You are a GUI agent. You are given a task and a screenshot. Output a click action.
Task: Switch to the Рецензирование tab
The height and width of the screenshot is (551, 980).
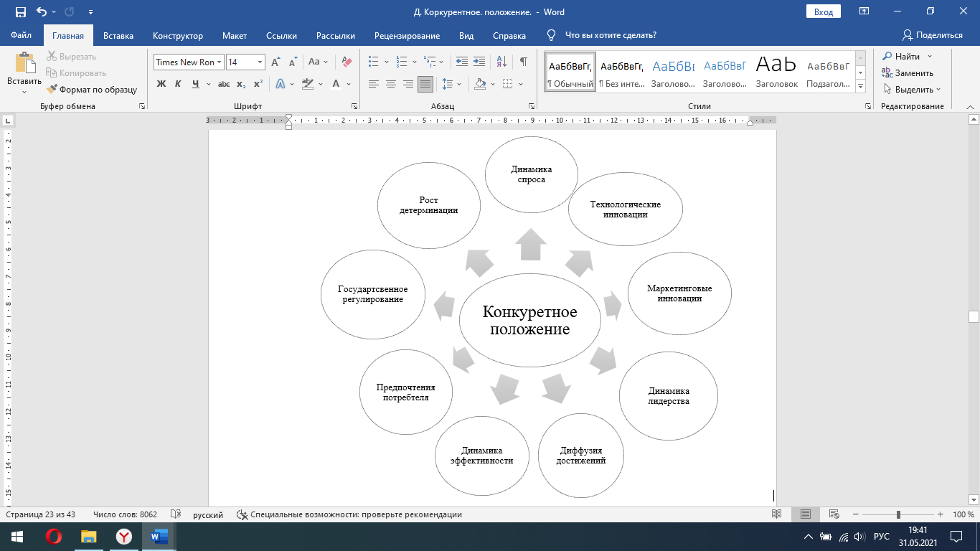(x=407, y=35)
